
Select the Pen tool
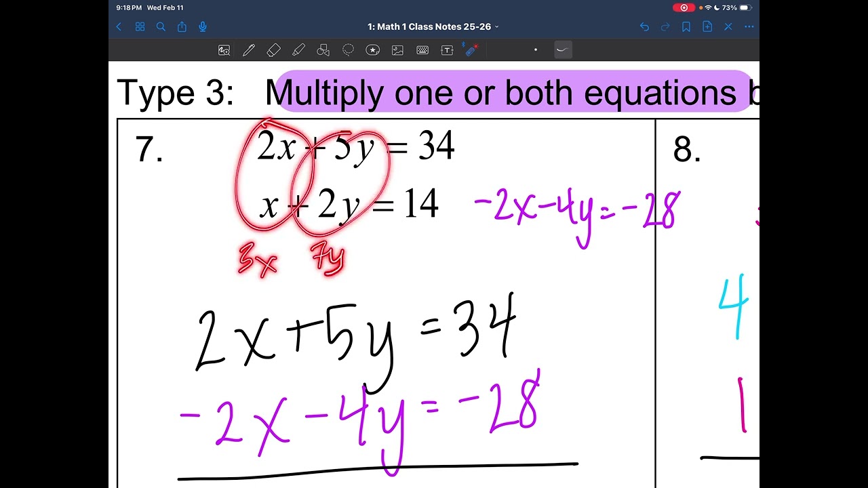(249, 50)
